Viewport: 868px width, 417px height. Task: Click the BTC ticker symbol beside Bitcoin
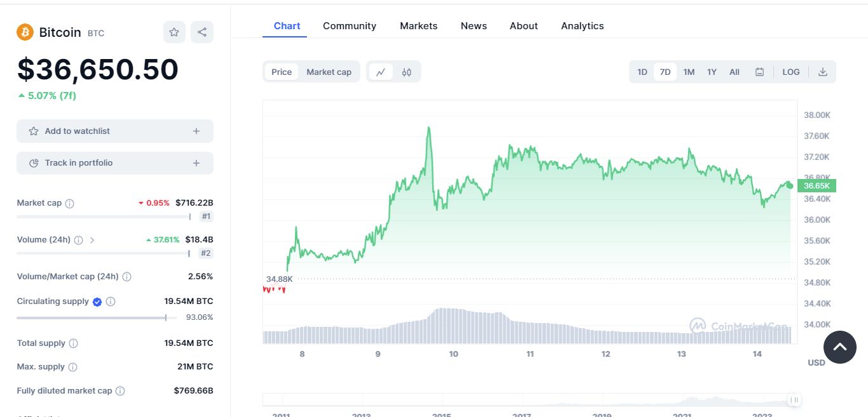(96, 33)
